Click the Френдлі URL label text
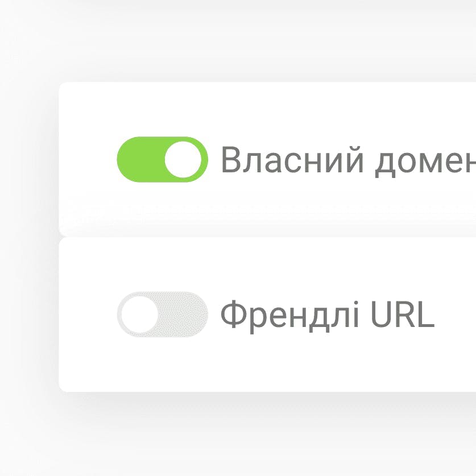The image size is (476, 476). point(327,314)
